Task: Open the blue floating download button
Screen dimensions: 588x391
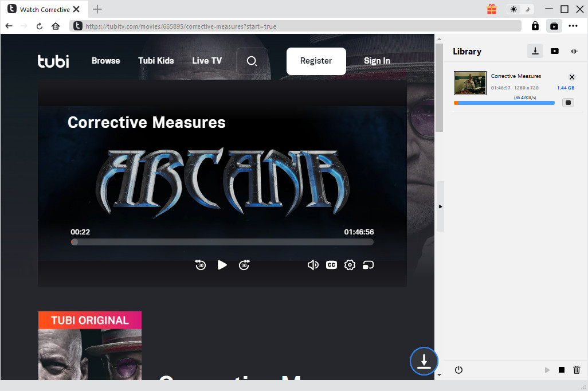Action: [424, 361]
